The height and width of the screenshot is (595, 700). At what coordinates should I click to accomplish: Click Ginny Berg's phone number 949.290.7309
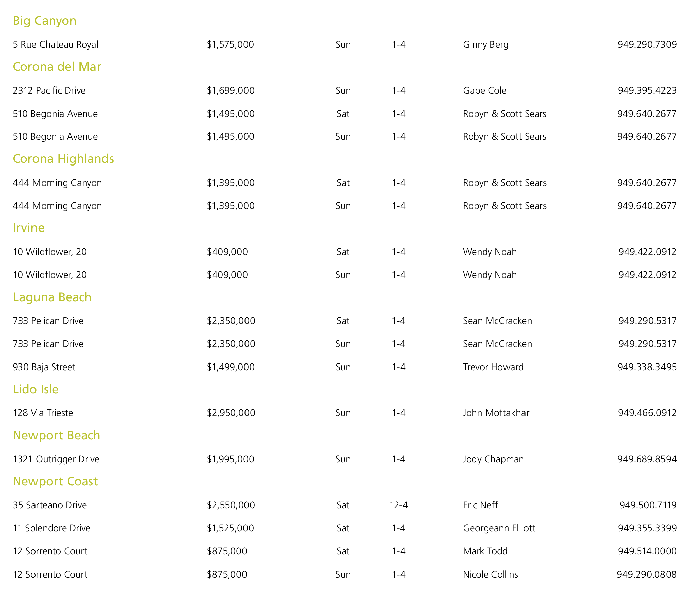pos(646,45)
